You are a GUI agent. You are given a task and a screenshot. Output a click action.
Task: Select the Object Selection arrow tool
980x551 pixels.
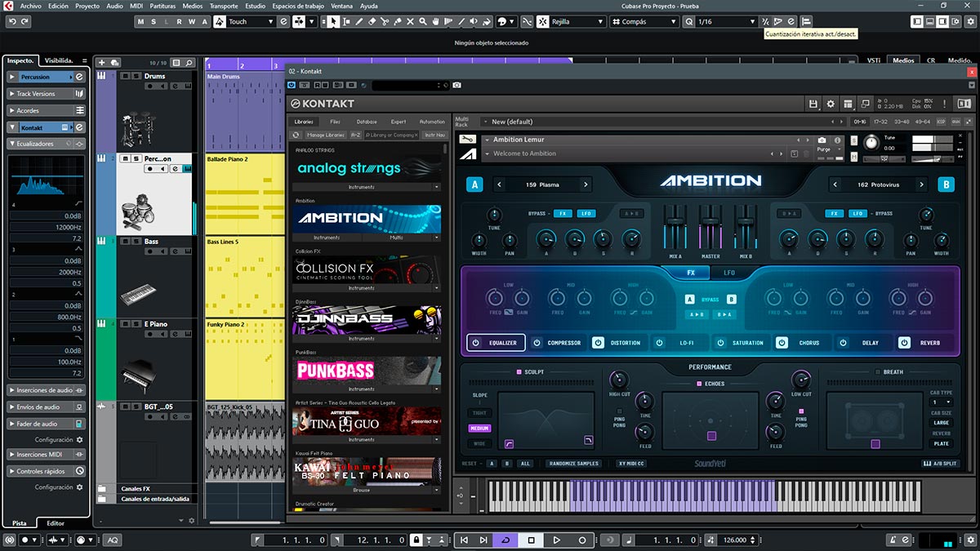333,21
